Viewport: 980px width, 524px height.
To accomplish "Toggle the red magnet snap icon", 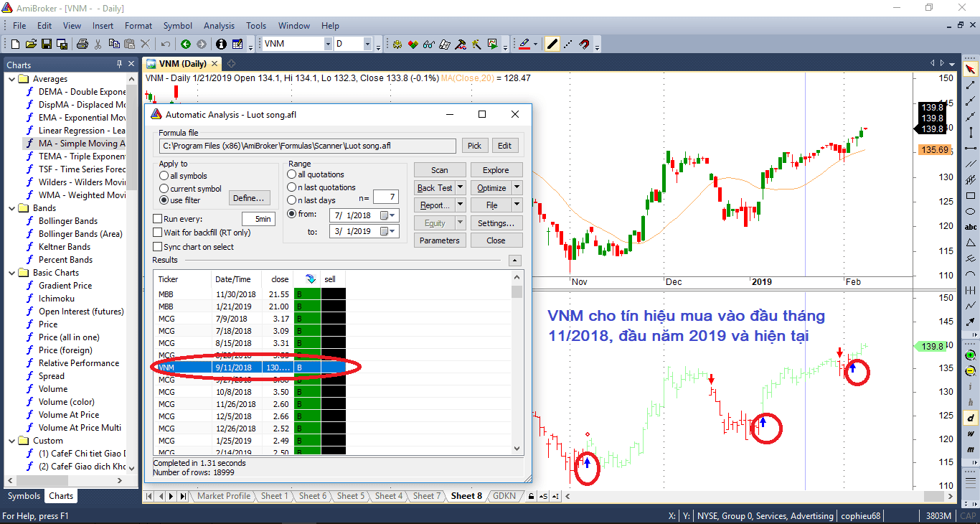I will pyautogui.click(x=584, y=44).
